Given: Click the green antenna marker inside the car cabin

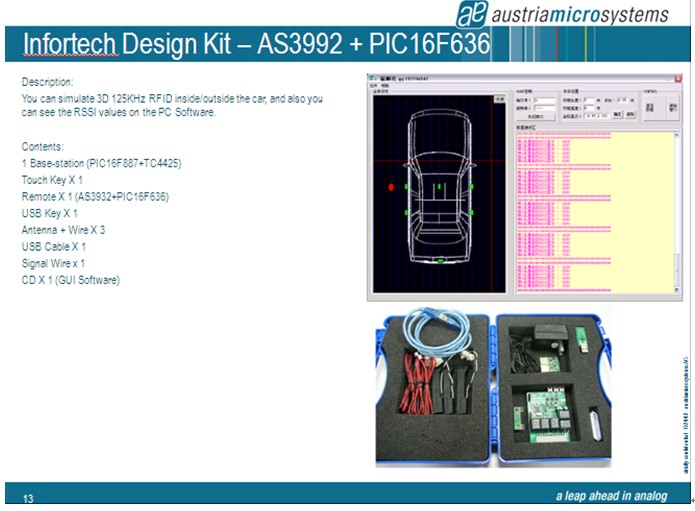Looking at the screenshot, I should tap(438, 186).
